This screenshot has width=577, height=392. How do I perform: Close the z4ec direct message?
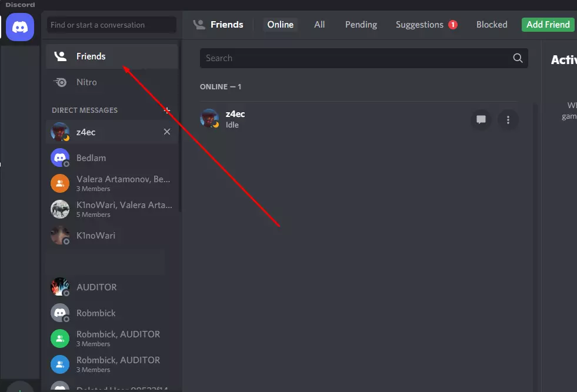166,132
